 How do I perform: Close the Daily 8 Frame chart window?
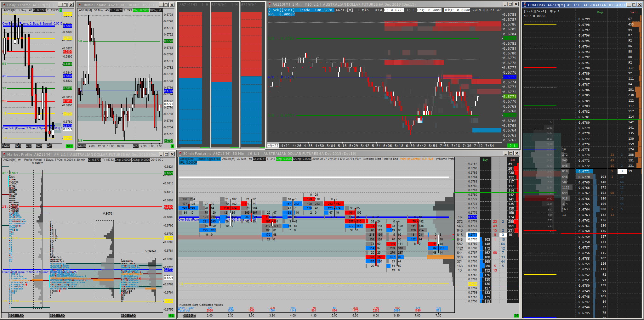(x=71, y=5)
